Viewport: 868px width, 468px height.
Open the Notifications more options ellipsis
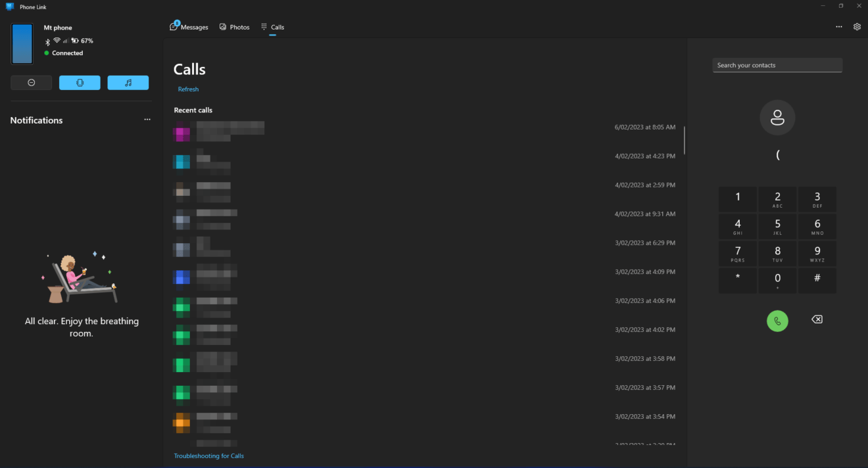click(147, 120)
